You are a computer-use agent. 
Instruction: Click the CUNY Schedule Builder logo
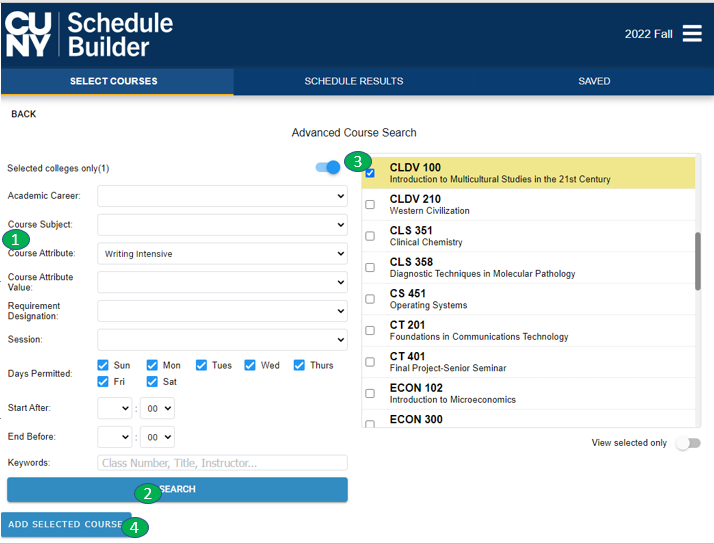(89, 34)
